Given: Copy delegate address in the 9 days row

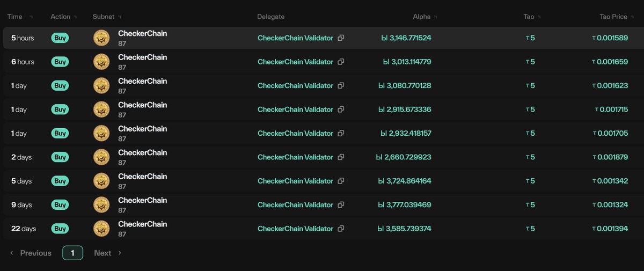Looking at the screenshot, I should pos(341,205).
